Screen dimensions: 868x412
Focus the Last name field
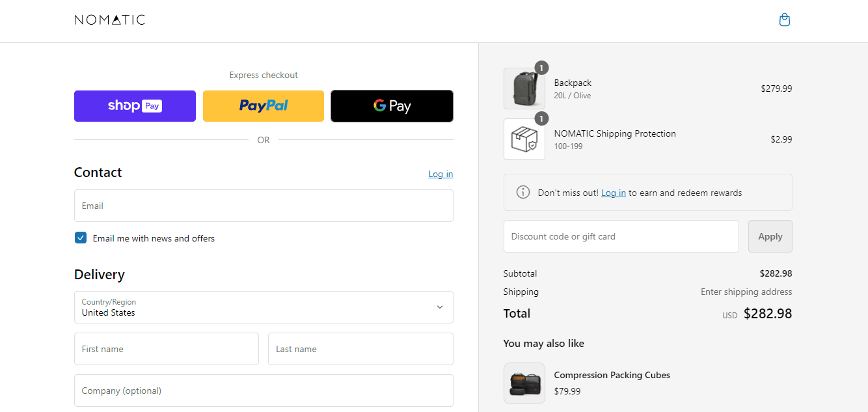pyautogui.click(x=360, y=349)
